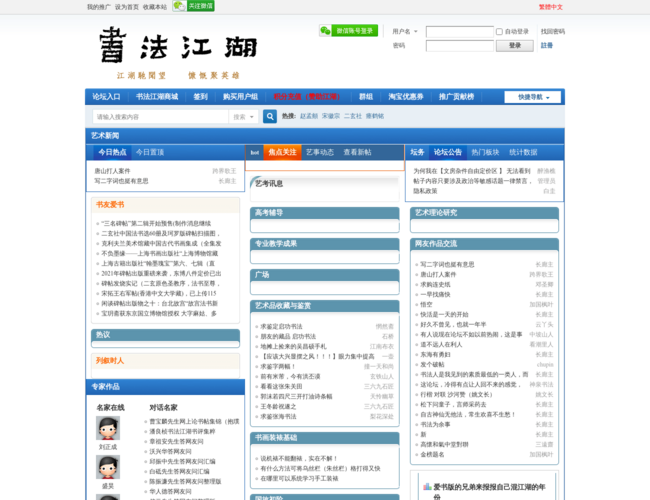Click the green WeChat account login button

click(x=349, y=31)
